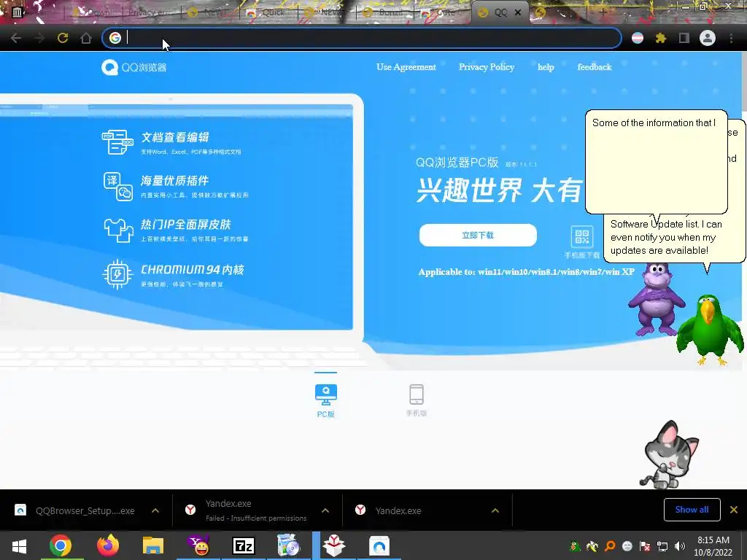747x560 pixels.
Task: Expand options for the Yandex.exe download without error
Action: (495, 510)
